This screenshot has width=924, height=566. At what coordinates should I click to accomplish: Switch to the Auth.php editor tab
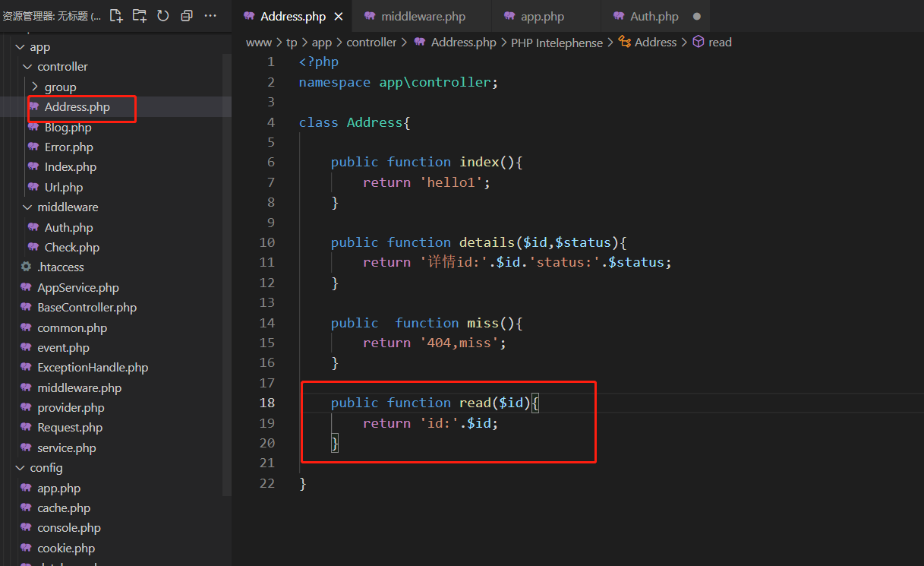tap(654, 16)
